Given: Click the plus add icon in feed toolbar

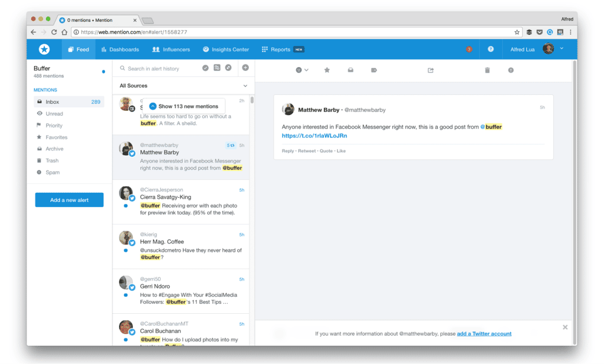Looking at the screenshot, I should 245,68.
